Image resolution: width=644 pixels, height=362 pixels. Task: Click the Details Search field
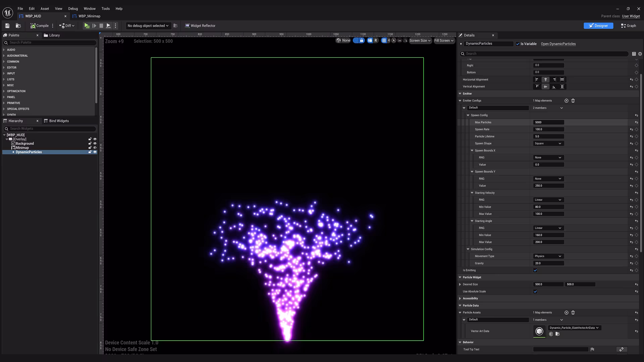544,54
